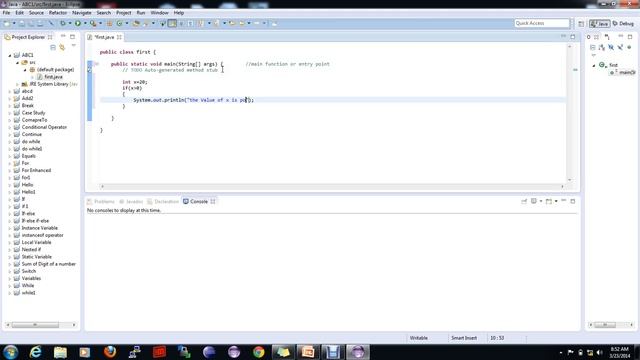Open Internet Explorer from the taskbar
The width and height of the screenshot is (640, 360).
coord(36,352)
